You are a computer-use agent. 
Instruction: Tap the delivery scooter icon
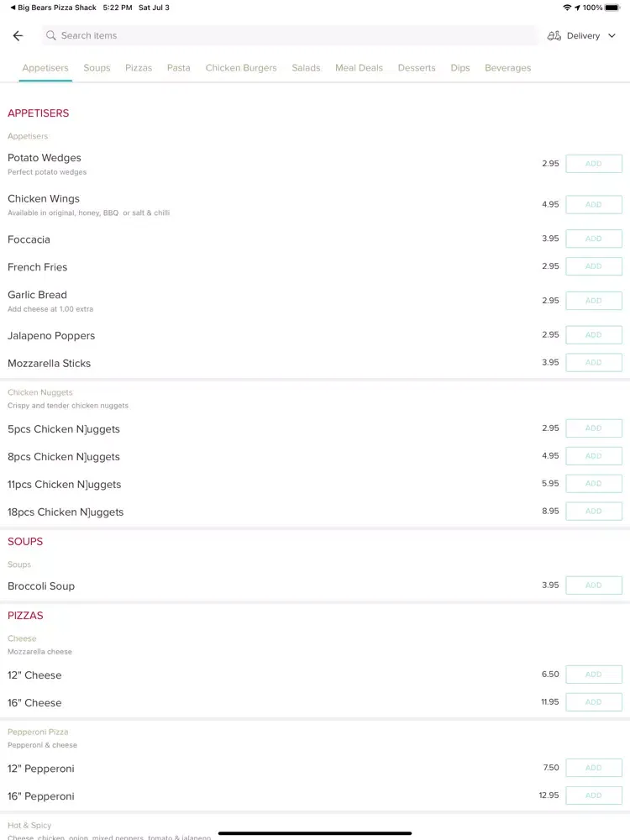[554, 36]
